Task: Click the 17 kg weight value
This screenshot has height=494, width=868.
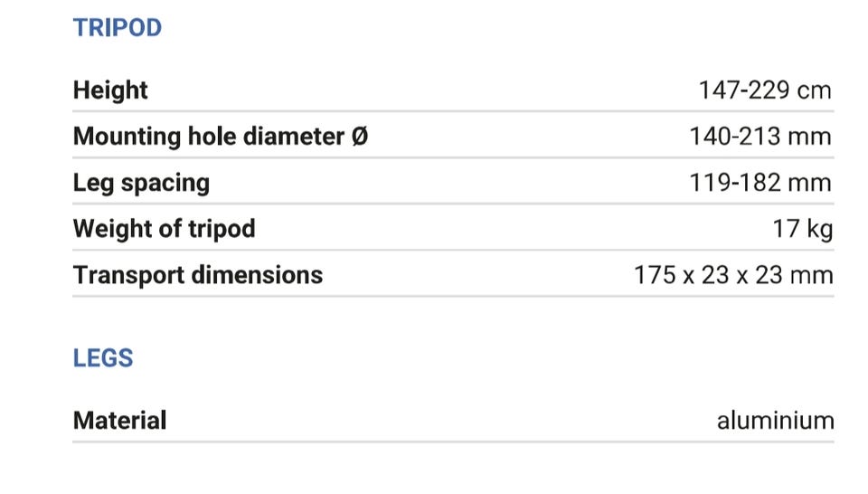Action: 802,229
